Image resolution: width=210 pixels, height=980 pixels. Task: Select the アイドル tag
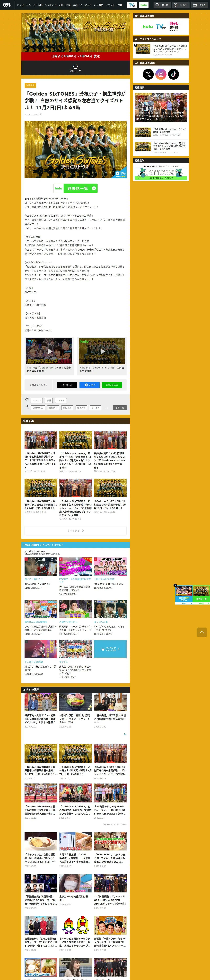point(61,401)
